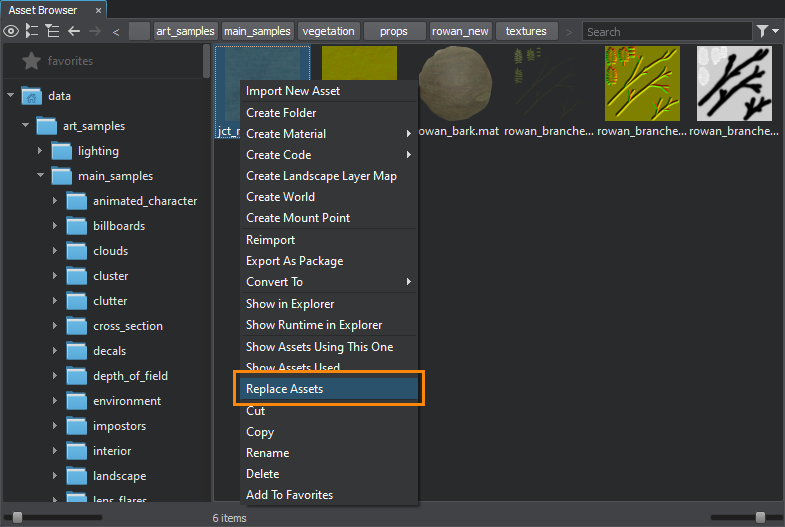This screenshot has height=527, width=785.
Task: Navigate to rowan_new breadcrumb
Action: pos(460,31)
